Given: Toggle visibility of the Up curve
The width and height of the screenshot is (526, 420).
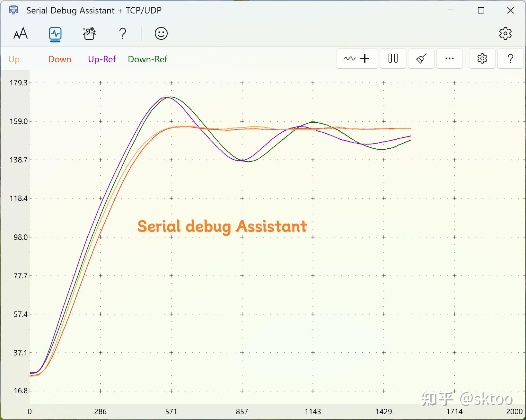Looking at the screenshot, I should pos(14,59).
